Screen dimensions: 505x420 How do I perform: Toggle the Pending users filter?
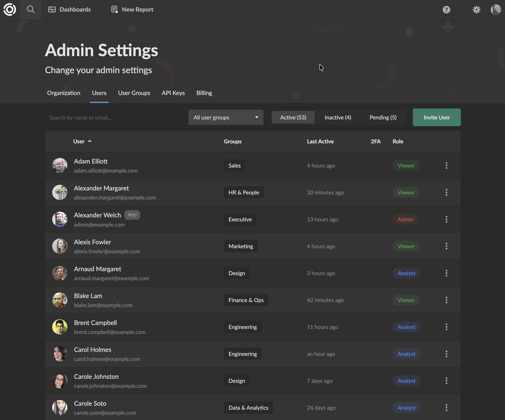pos(383,117)
